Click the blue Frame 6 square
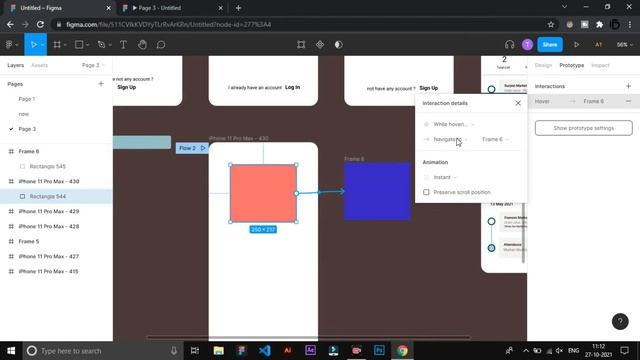 [x=377, y=191]
